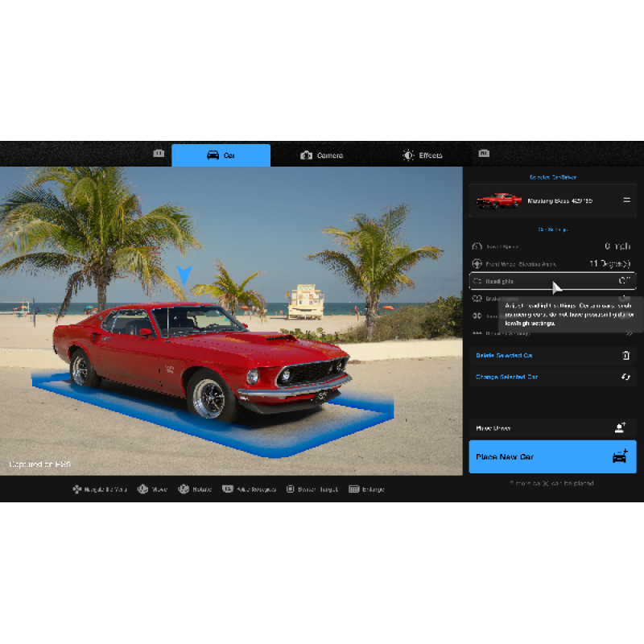This screenshot has width=644, height=644.
Task: Open the Effects tab
Action: tap(423, 155)
